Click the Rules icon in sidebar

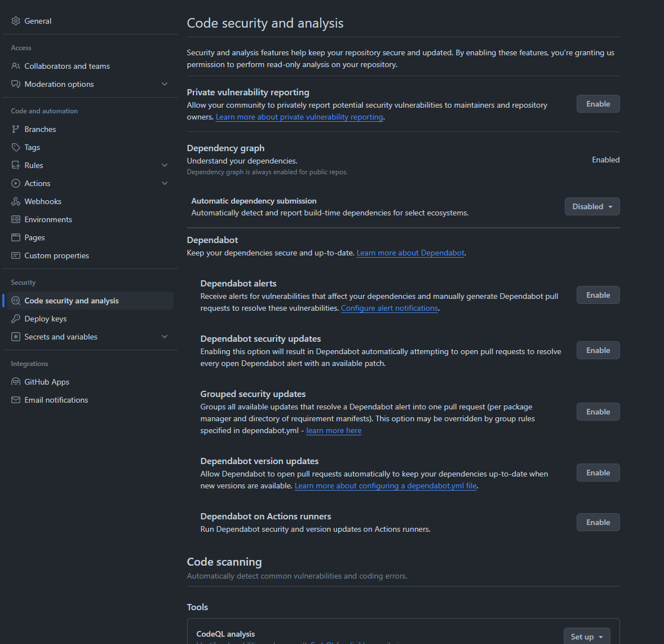click(16, 165)
